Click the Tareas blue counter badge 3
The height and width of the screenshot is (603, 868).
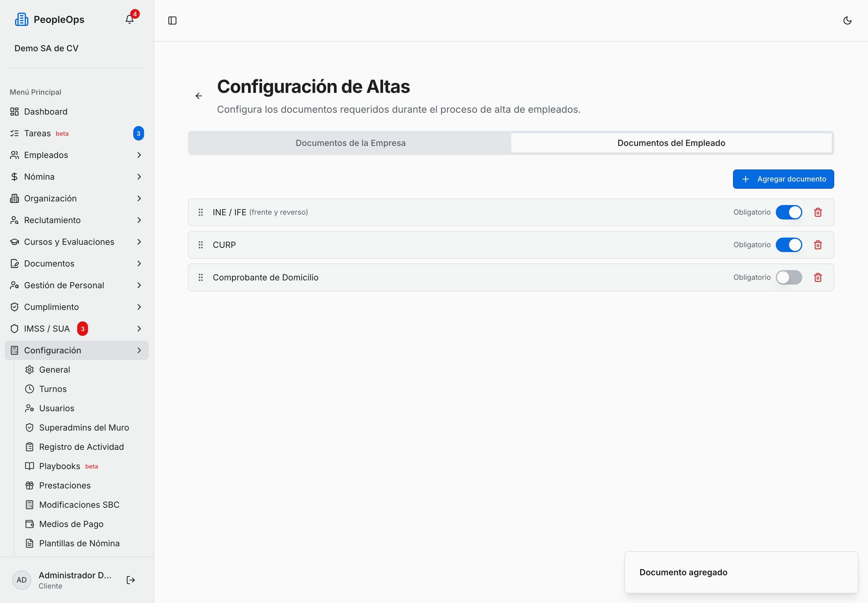pyautogui.click(x=139, y=133)
